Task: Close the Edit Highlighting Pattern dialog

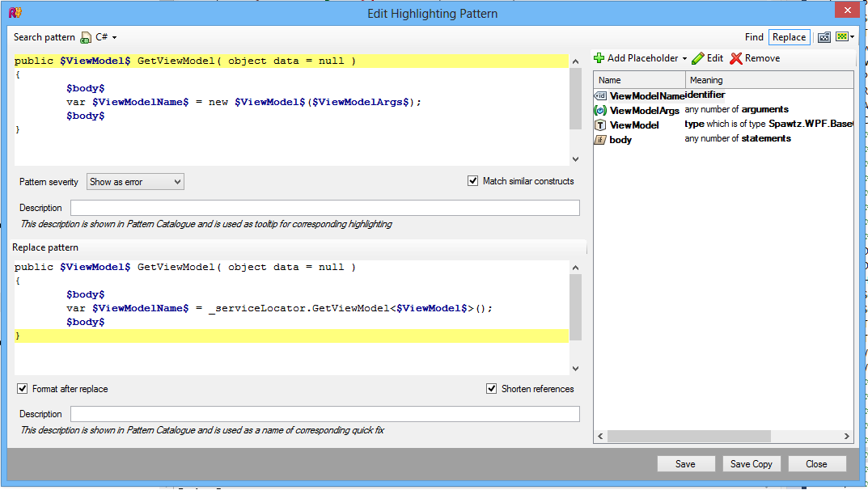Action: [x=847, y=10]
